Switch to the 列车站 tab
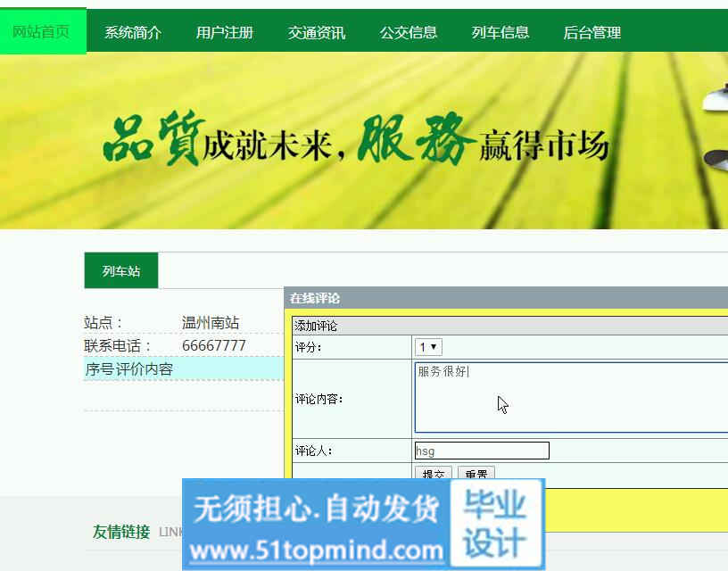Image resolution: width=728 pixels, height=571 pixels. point(121,271)
